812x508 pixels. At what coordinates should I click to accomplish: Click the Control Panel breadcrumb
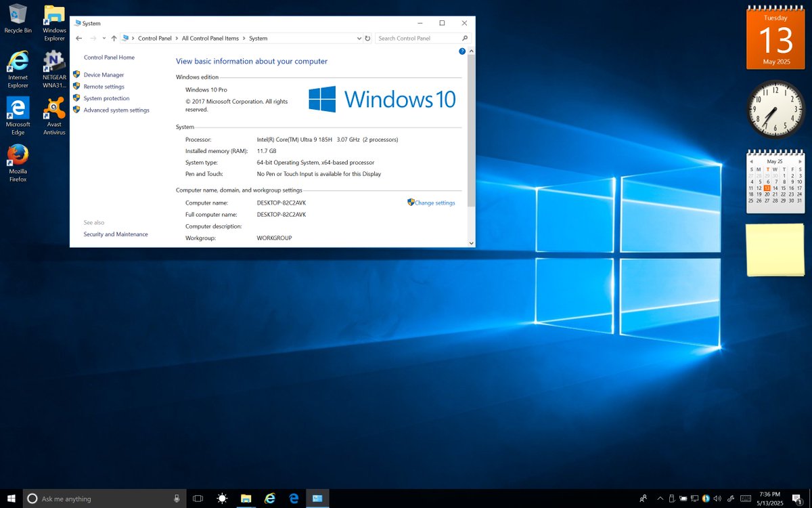pyautogui.click(x=155, y=39)
